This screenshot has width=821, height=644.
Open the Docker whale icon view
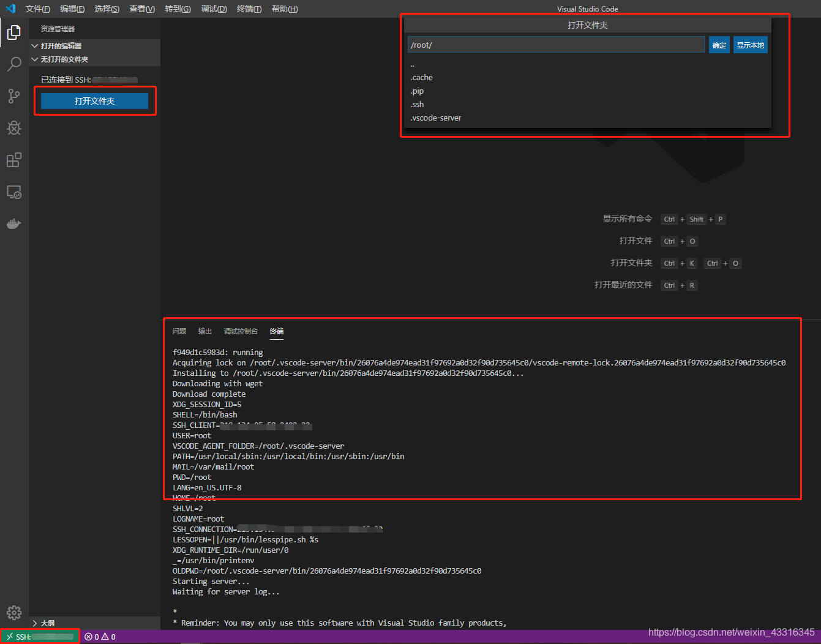tap(14, 224)
